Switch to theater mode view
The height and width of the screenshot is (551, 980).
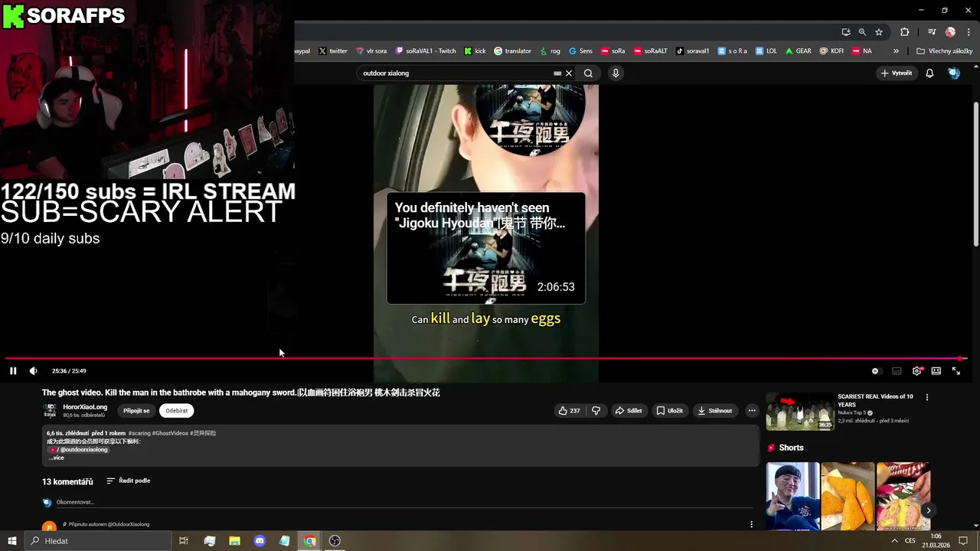pyautogui.click(x=936, y=371)
